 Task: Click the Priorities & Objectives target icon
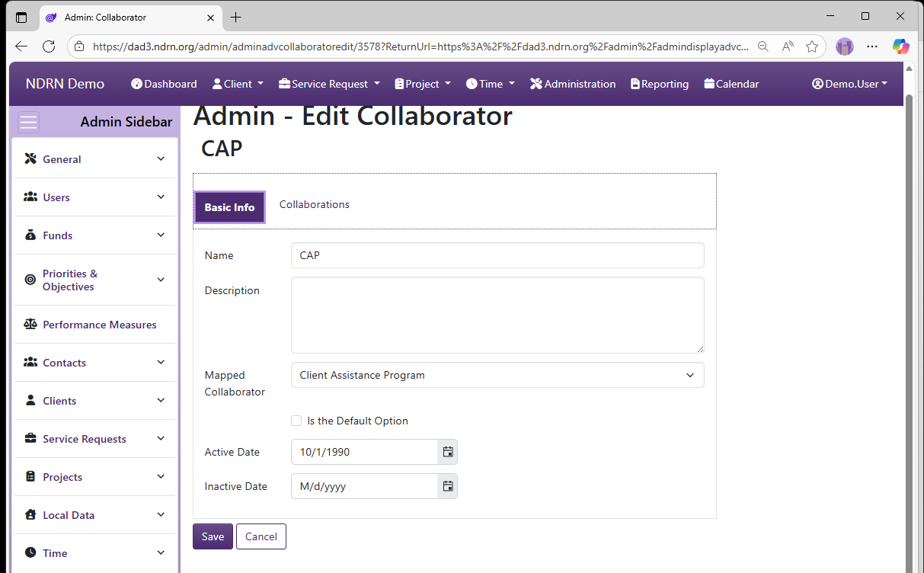coord(30,280)
